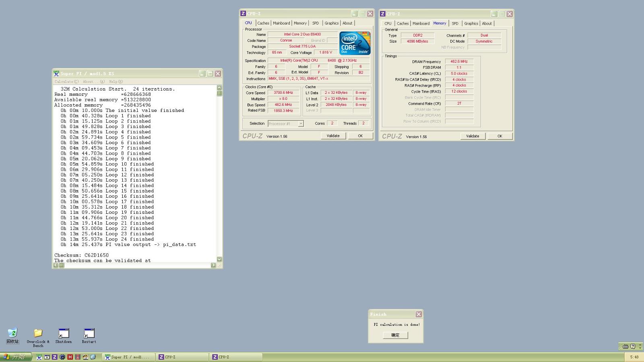Select the Shutdown desktop shortcut

click(64, 336)
